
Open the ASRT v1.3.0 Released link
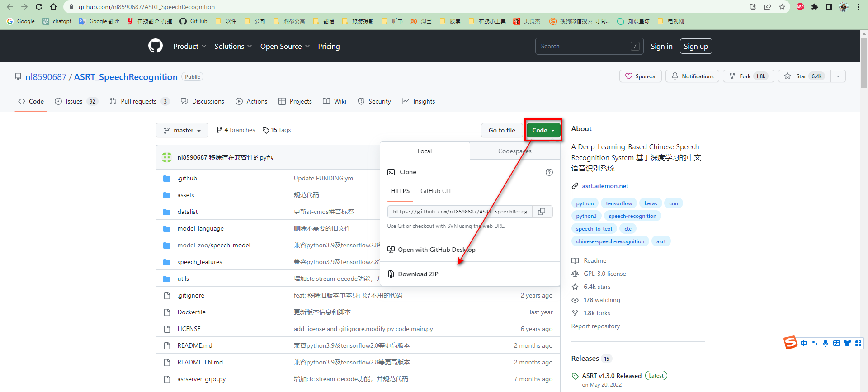[x=612, y=376]
